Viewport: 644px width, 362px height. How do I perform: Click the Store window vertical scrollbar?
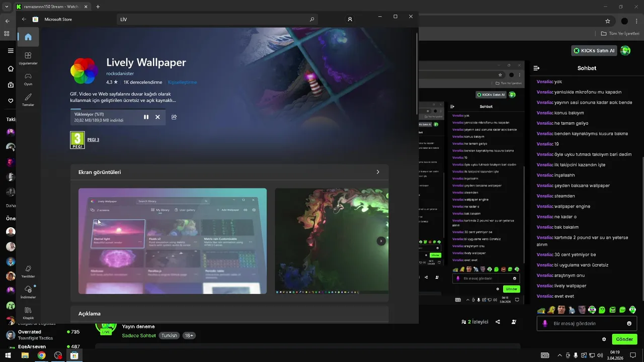pyautogui.click(x=417, y=73)
